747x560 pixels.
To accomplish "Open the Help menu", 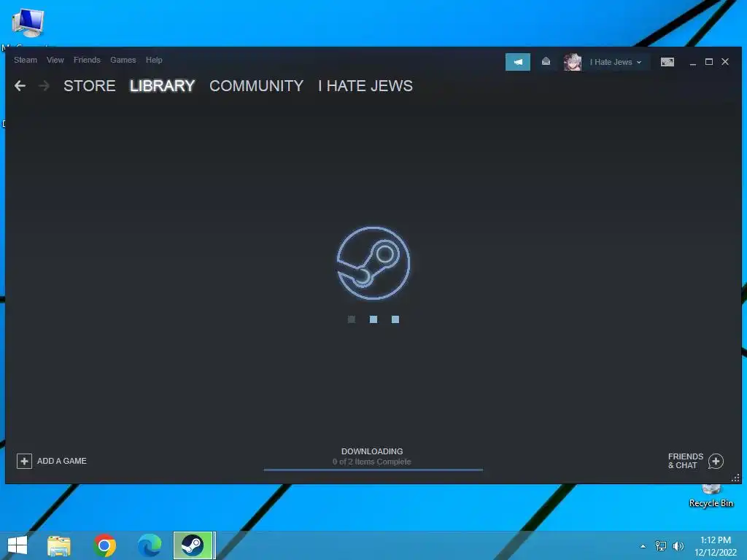I will (154, 60).
